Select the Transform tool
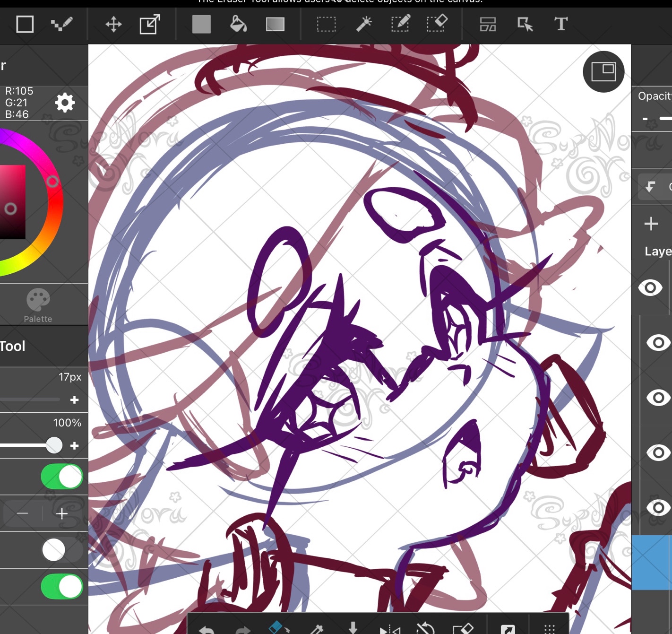The image size is (672, 634). 150,24
